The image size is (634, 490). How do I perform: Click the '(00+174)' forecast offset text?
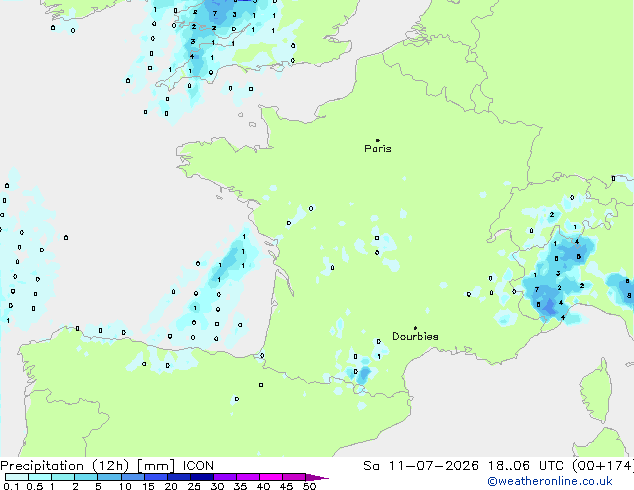(603, 466)
